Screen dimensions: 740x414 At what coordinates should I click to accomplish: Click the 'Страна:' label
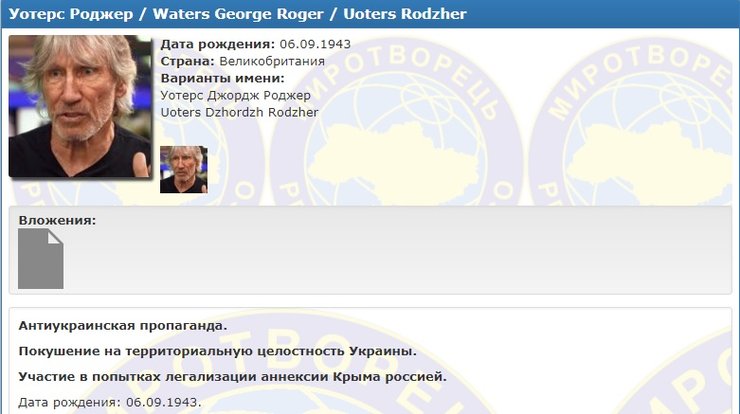click(187, 61)
